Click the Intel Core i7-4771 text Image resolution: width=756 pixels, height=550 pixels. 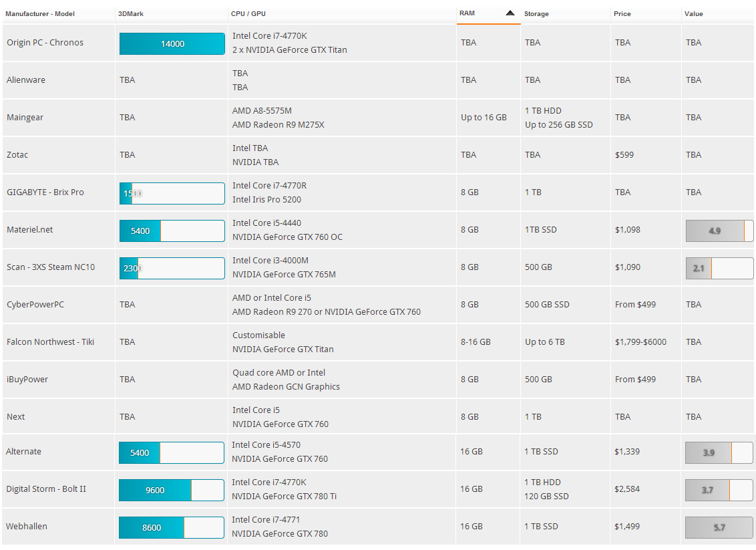pyautogui.click(x=266, y=520)
